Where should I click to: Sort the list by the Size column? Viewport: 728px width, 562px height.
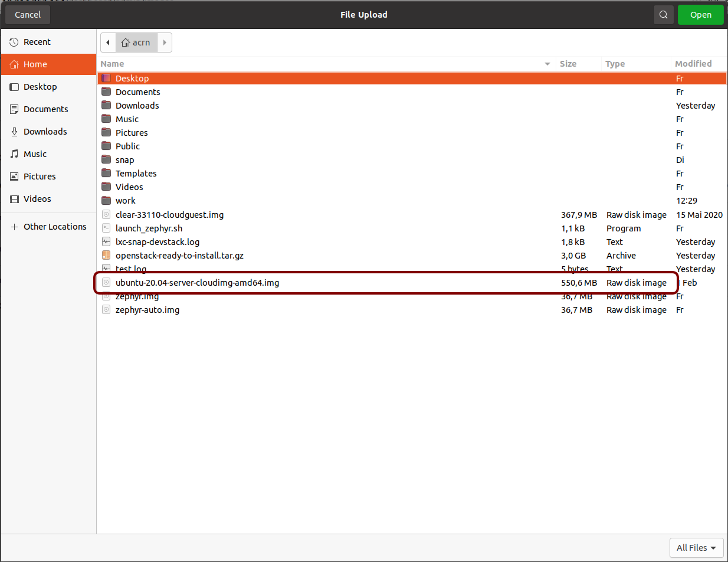pyautogui.click(x=579, y=64)
